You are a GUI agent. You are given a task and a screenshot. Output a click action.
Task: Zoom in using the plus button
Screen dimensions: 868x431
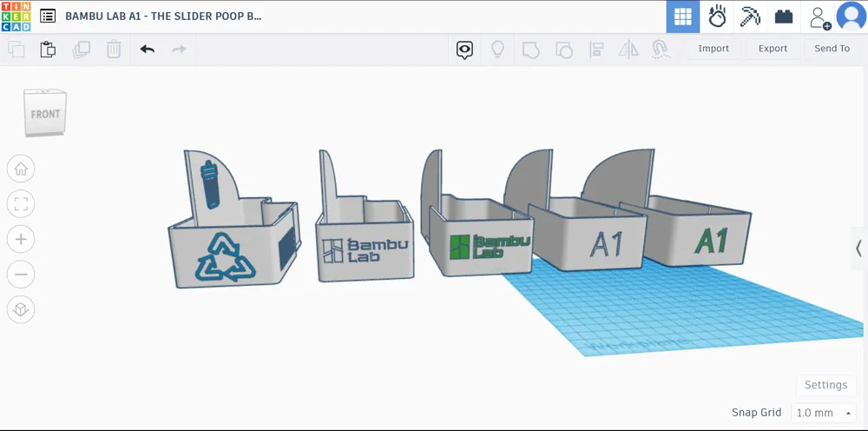coord(21,239)
